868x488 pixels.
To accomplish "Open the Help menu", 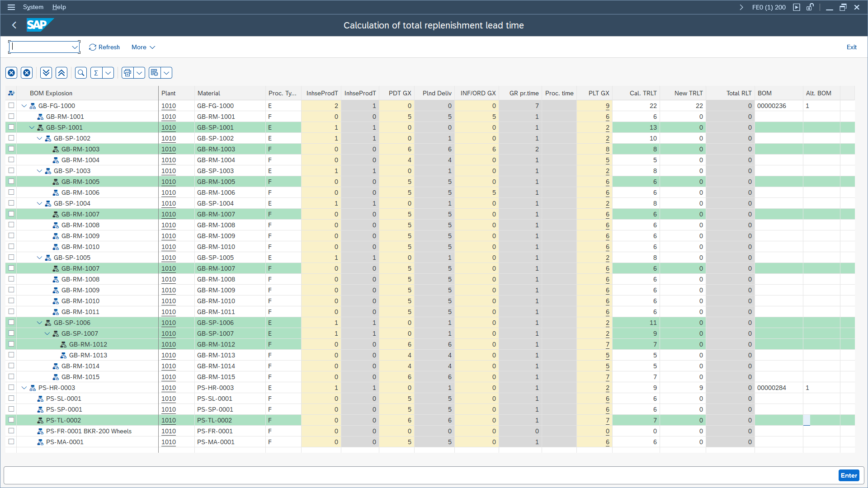I will pyautogui.click(x=59, y=7).
